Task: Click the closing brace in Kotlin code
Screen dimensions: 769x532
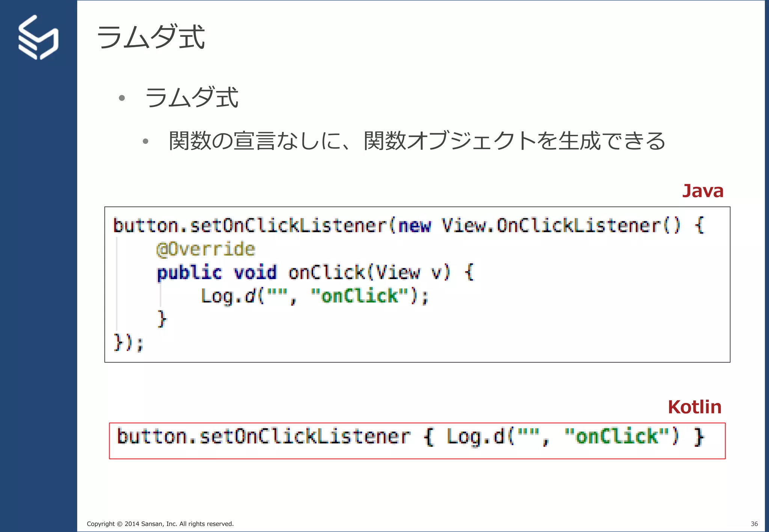Action: click(699, 437)
